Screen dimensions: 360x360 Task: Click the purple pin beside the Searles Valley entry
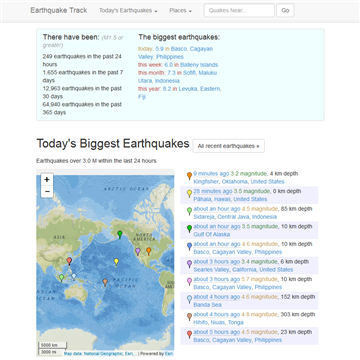(189, 264)
